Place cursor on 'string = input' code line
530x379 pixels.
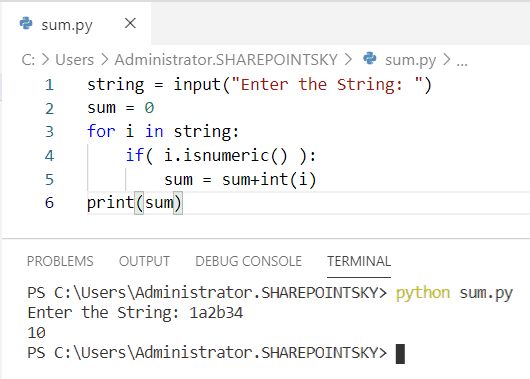259,85
